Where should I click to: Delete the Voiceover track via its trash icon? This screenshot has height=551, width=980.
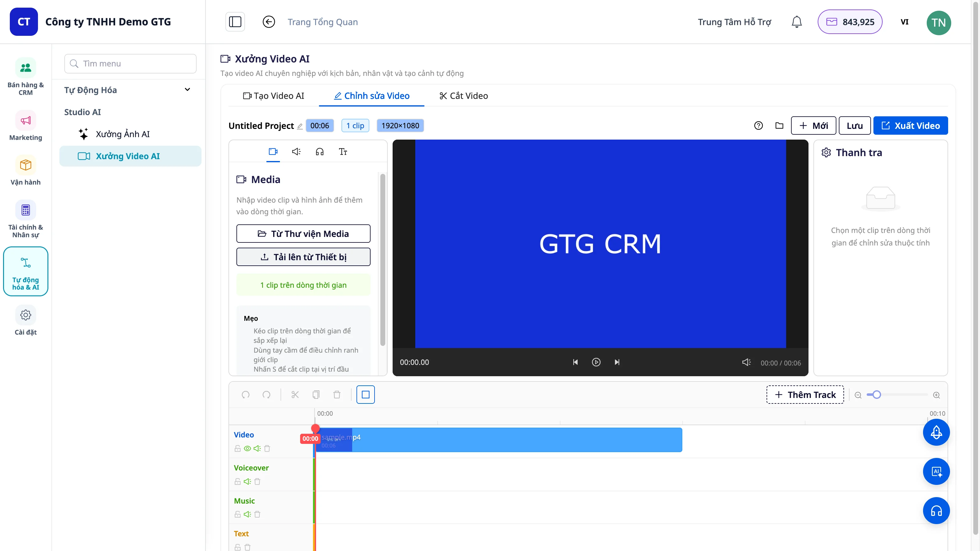(257, 482)
